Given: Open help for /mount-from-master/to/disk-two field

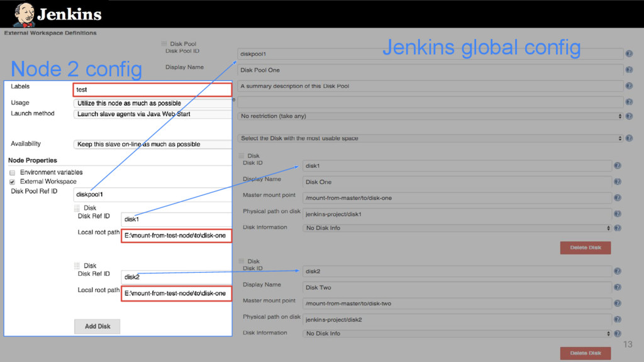Looking at the screenshot, I should (x=618, y=304).
